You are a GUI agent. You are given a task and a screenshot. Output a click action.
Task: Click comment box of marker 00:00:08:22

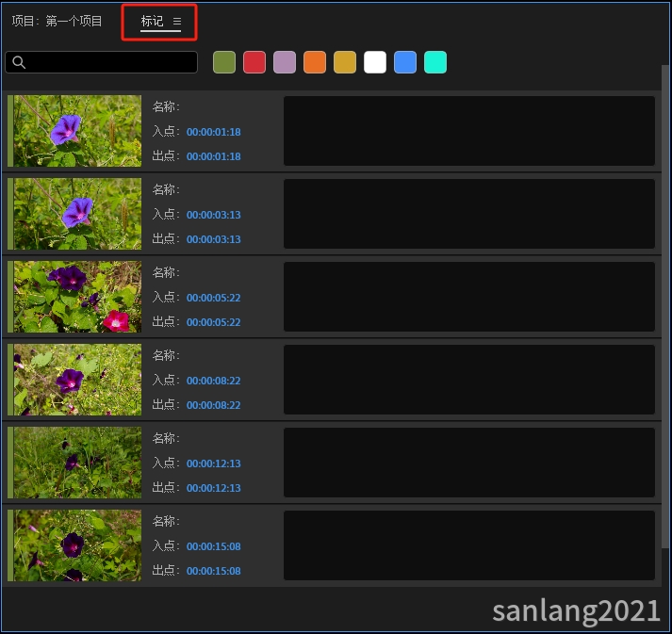tap(469, 380)
